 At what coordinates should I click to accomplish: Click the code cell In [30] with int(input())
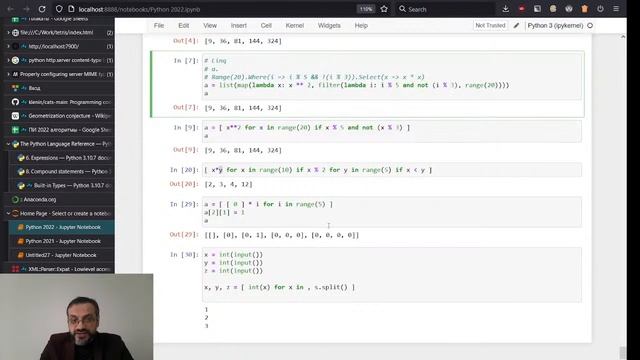click(x=392, y=275)
